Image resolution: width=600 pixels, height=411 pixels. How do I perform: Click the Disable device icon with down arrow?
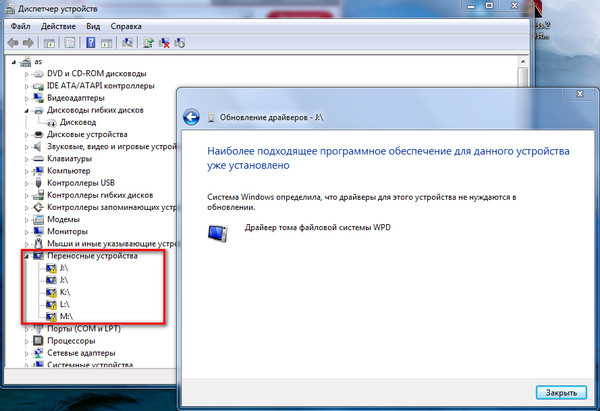[179, 42]
